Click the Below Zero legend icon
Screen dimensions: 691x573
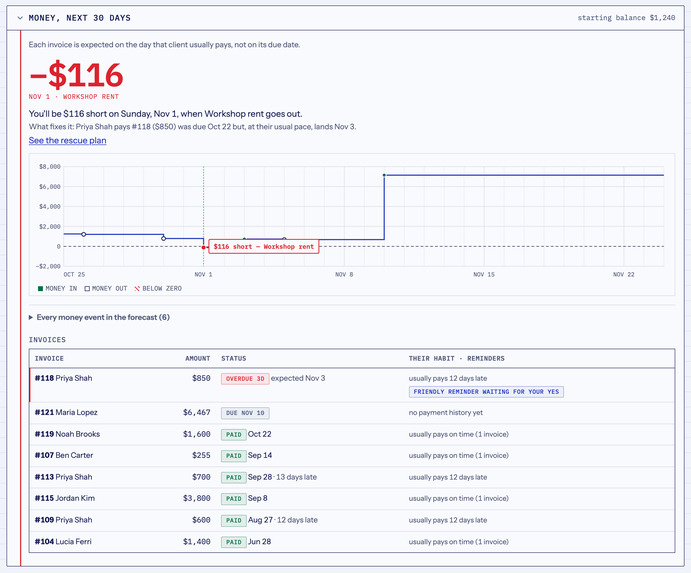137,289
